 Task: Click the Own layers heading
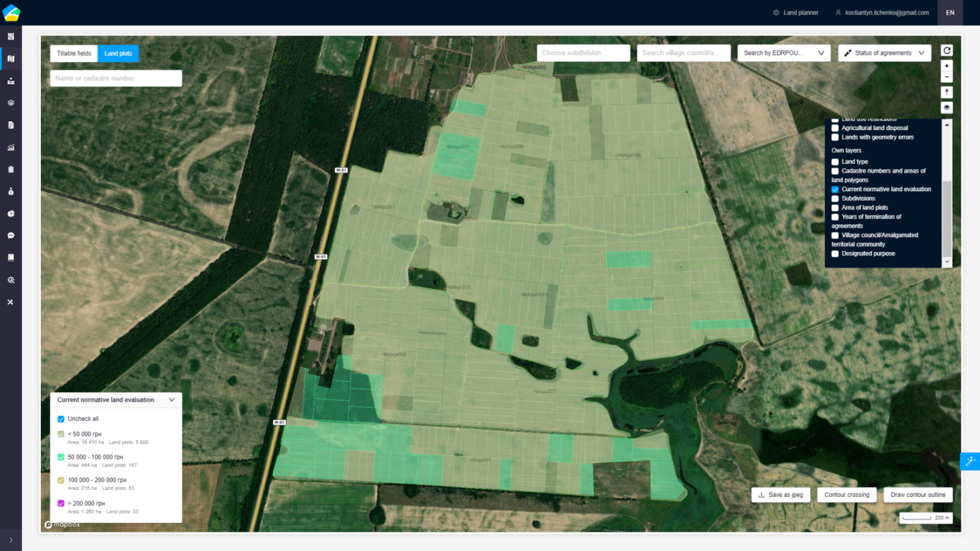coord(846,151)
